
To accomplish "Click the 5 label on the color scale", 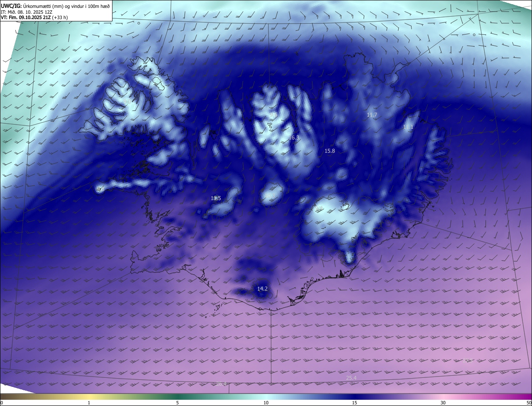I will click(177, 403).
